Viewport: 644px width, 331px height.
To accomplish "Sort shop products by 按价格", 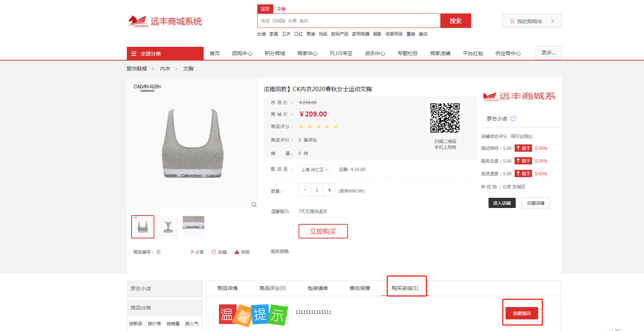I will [154, 324].
